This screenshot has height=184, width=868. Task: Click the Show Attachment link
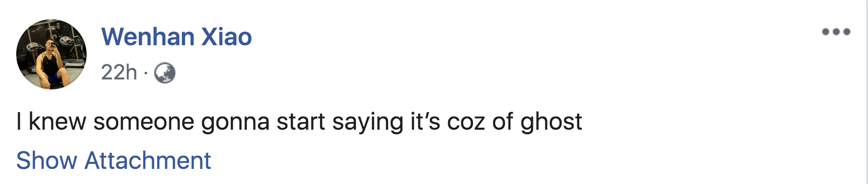(x=113, y=161)
